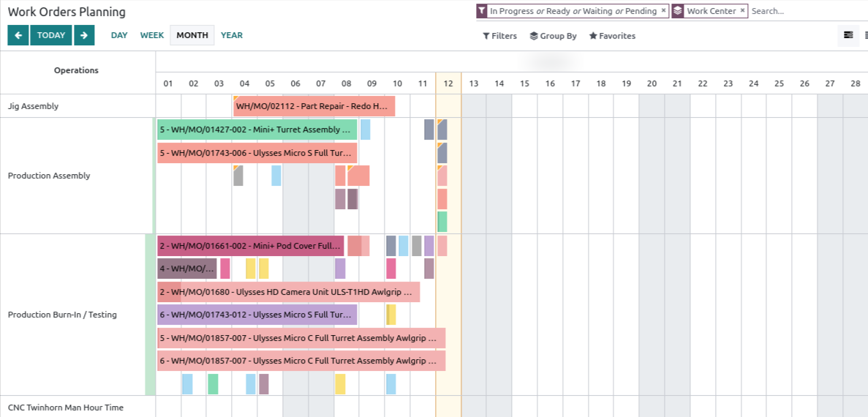868x417 pixels.
Task: Go to previous period with left arrow
Action: (x=18, y=35)
